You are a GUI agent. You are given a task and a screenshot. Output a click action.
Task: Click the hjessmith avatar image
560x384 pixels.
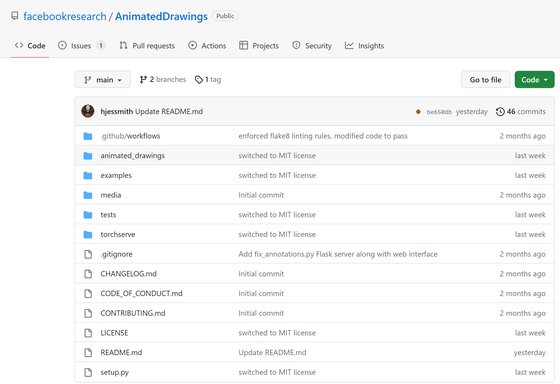coord(88,111)
